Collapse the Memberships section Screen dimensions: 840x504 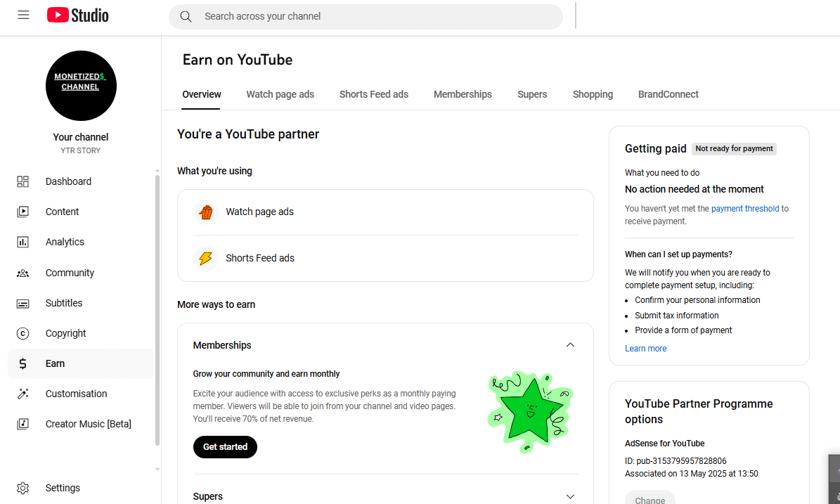pyautogui.click(x=570, y=345)
